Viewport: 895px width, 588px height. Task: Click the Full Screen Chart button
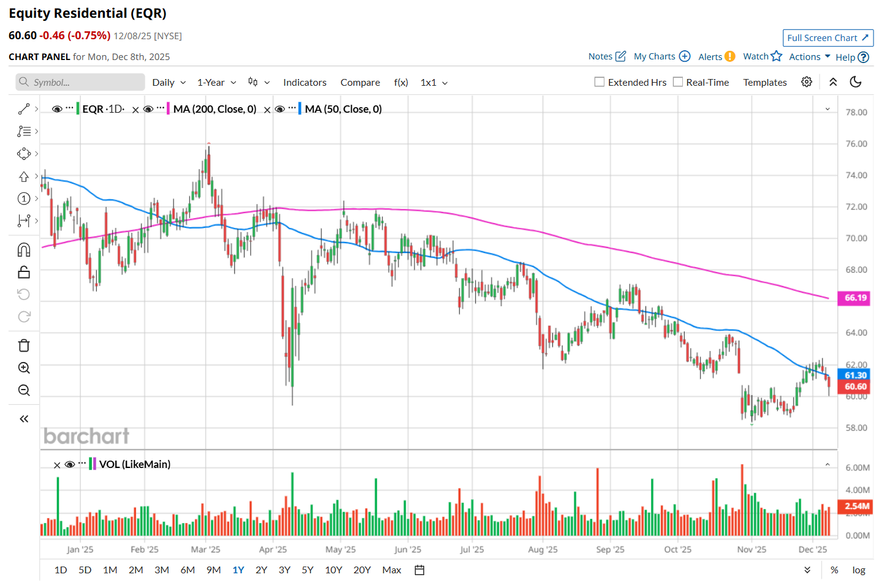828,38
